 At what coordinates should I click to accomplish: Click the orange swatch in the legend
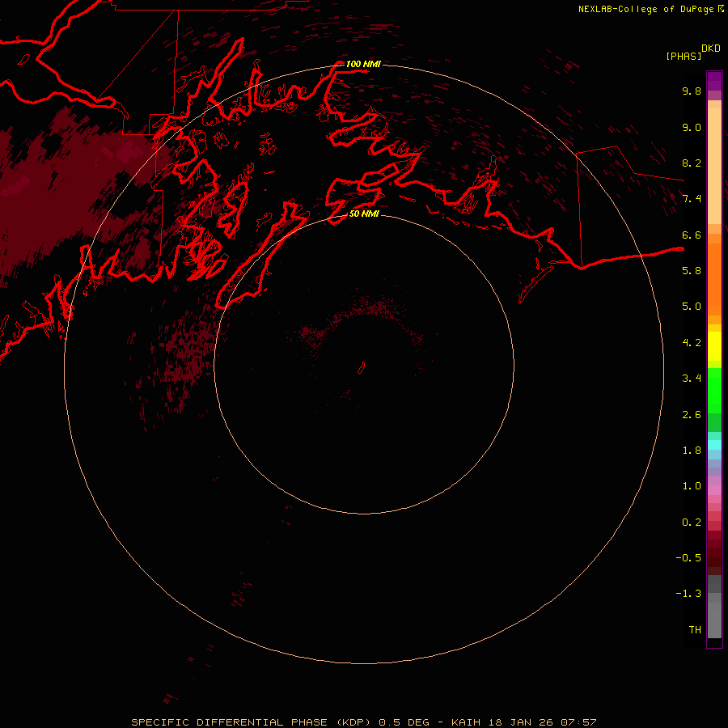click(714, 278)
